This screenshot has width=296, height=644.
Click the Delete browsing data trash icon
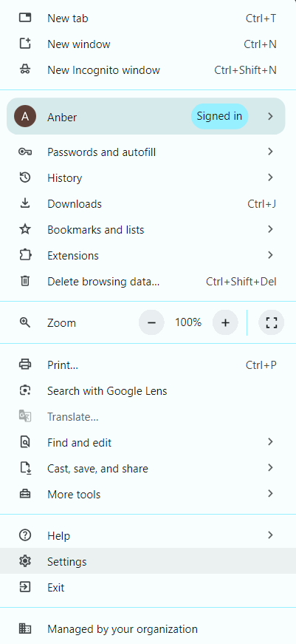(x=25, y=282)
